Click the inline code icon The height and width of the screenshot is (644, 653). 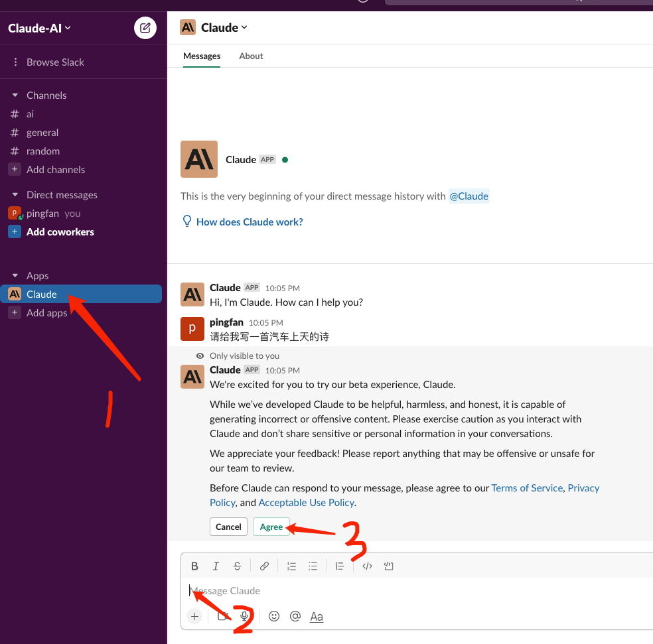click(x=367, y=566)
